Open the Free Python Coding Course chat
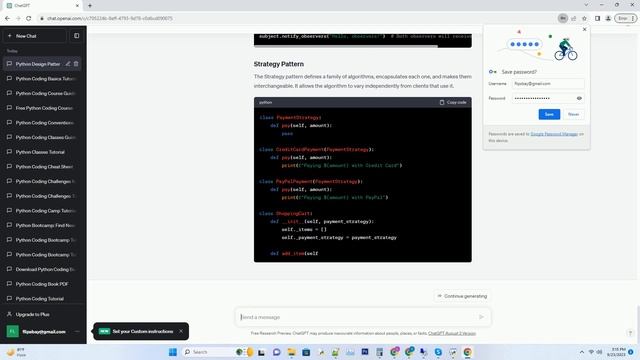The height and width of the screenshot is (360, 640). 42,108
